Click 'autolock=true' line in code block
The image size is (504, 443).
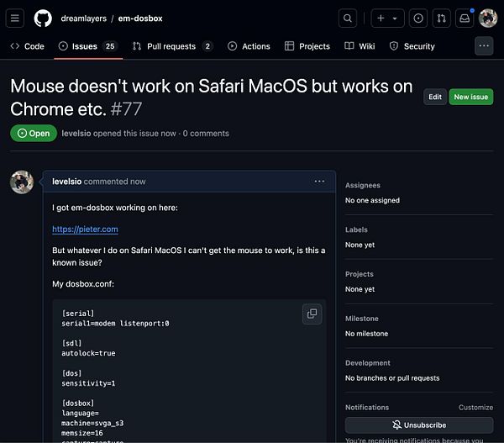[88, 353]
